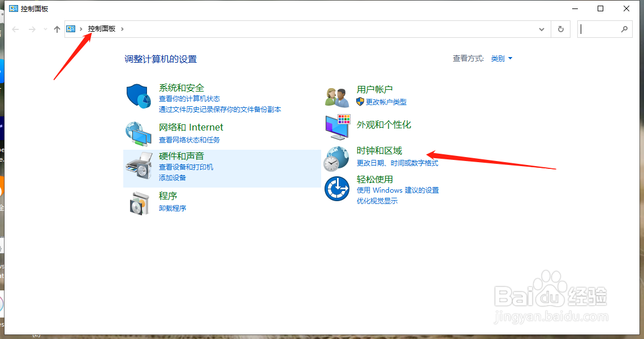Open 查看你的计算机状态 link
Viewport: 644px width, 339px height.
coord(189,99)
